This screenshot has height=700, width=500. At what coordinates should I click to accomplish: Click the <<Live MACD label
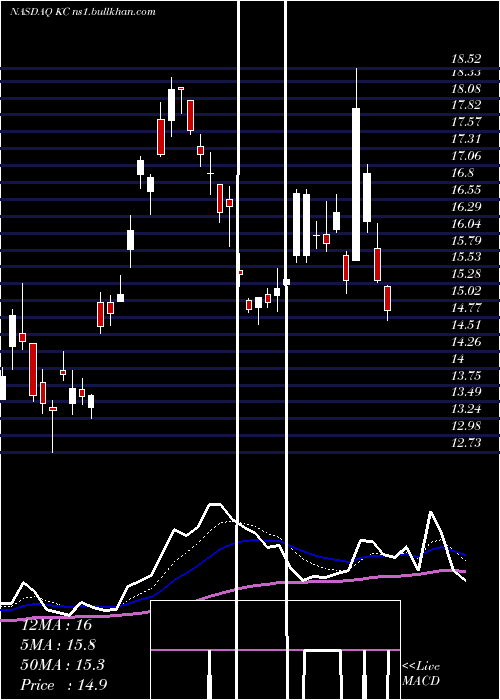pos(421,673)
